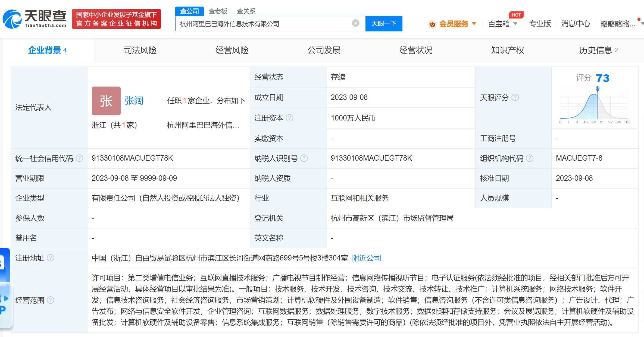Screen dimensions: 644x337
Task: Open 附近公司 link
Action: (367, 258)
